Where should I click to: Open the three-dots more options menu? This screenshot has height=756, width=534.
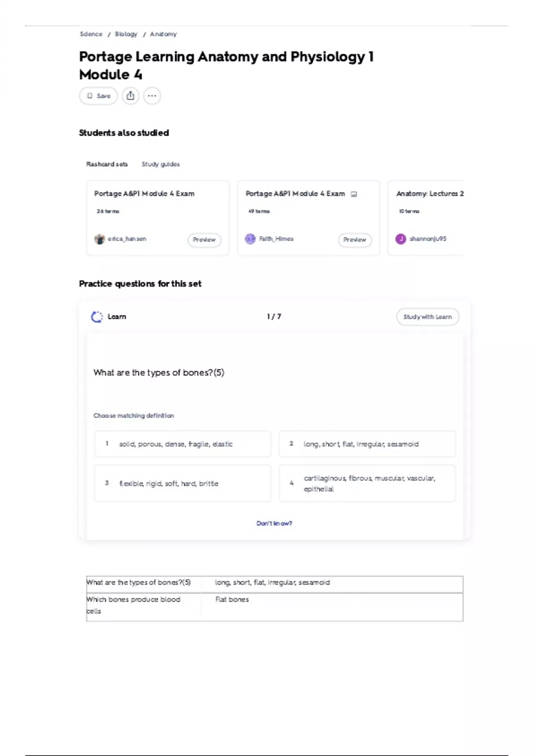(152, 96)
